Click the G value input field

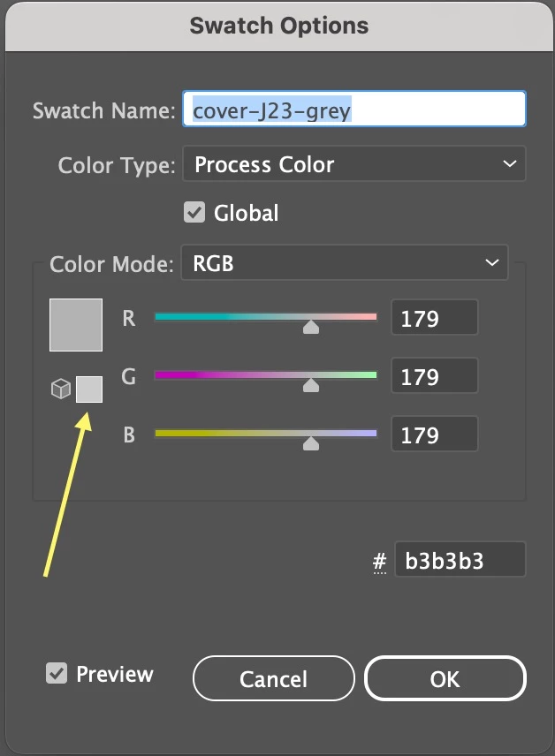click(x=434, y=376)
